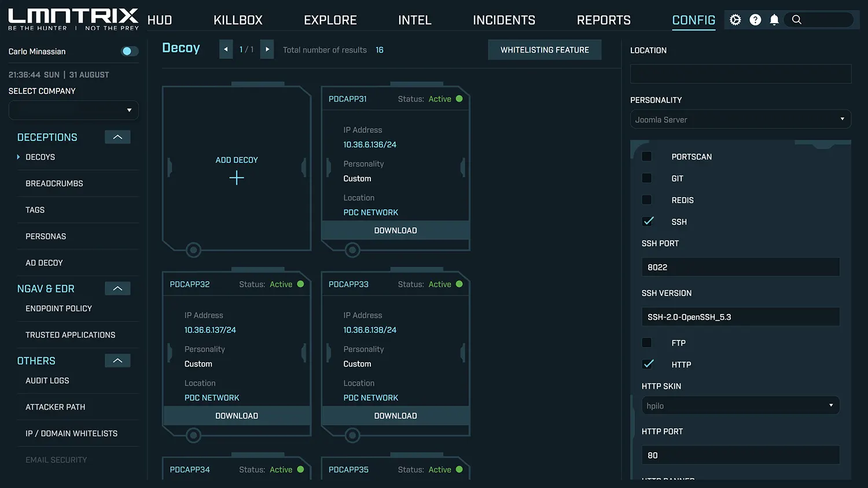This screenshot has width=868, height=488.
Task: Open the help question mark icon
Action: 755,20
